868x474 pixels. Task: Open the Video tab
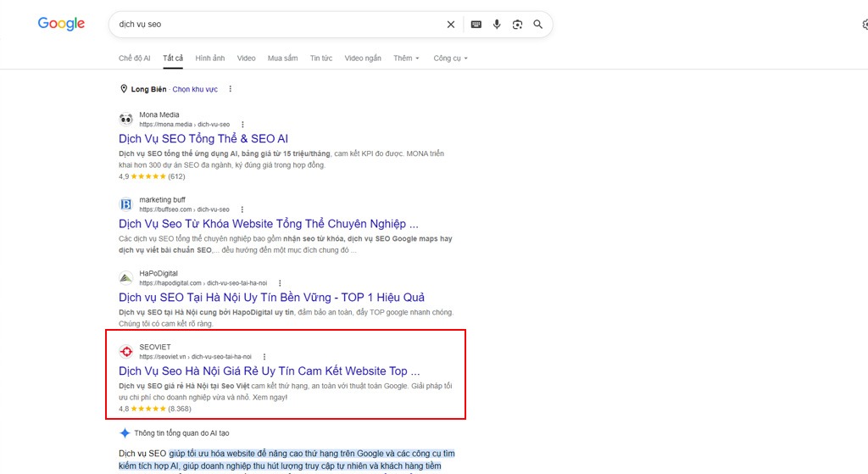coord(247,59)
